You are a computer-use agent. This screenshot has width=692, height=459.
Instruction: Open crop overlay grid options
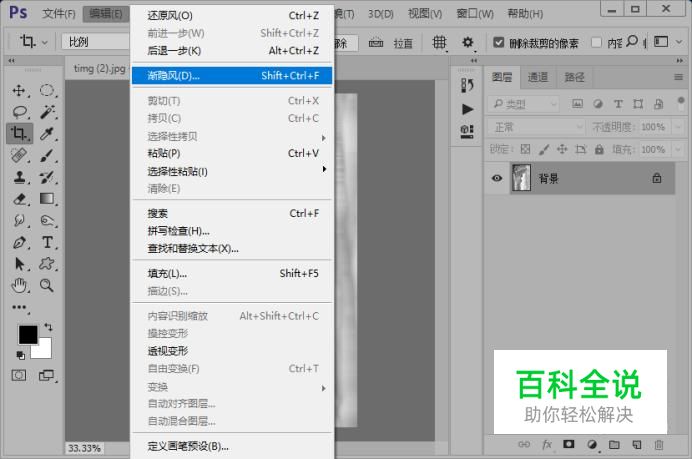439,43
